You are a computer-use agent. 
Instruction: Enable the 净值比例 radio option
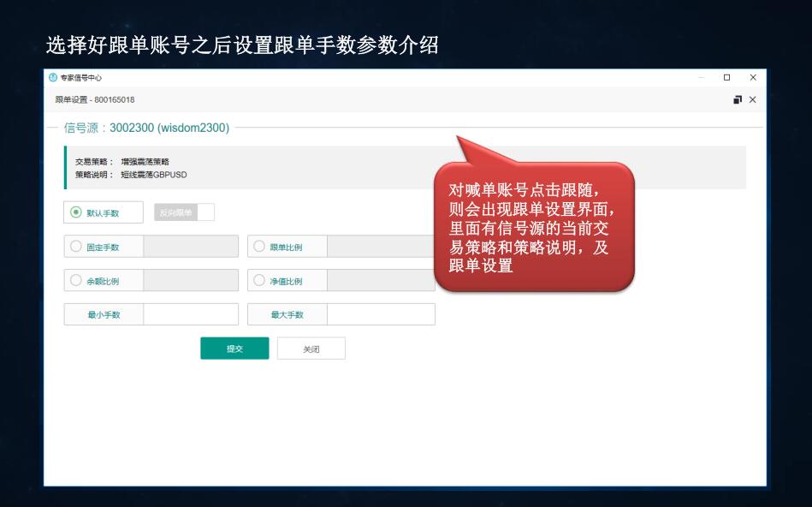coord(259,281)
